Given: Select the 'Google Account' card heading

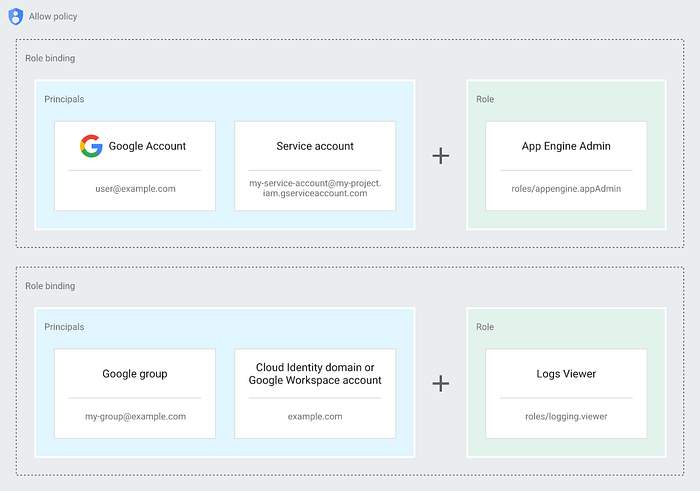Looking at the screenshot, I should pos(147,146).
